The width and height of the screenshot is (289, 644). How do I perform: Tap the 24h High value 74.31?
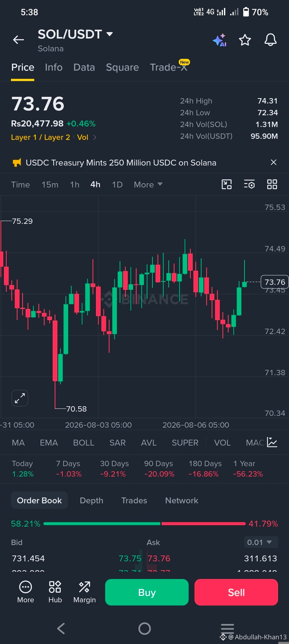pyautogui.click(x=268, y=101)
